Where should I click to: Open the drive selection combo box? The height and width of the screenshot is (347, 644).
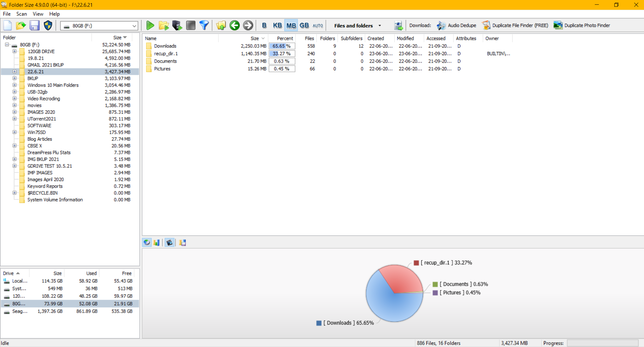134,25
